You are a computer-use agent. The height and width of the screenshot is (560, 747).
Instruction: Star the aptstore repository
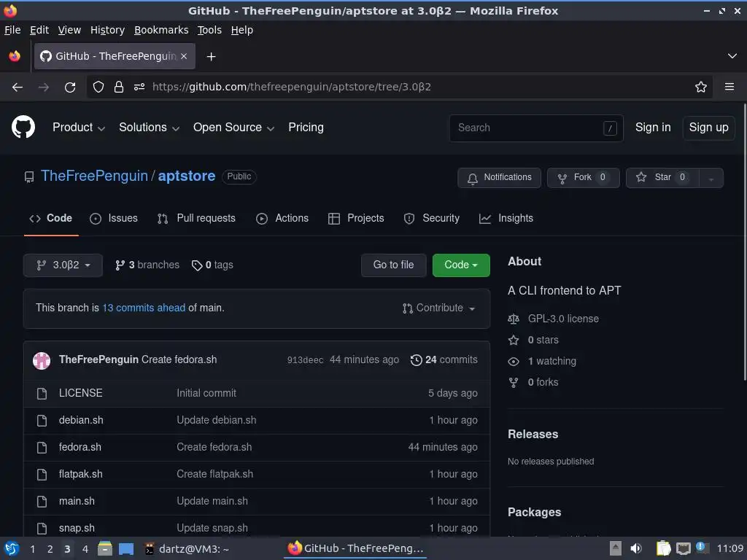tap(662, 178)
